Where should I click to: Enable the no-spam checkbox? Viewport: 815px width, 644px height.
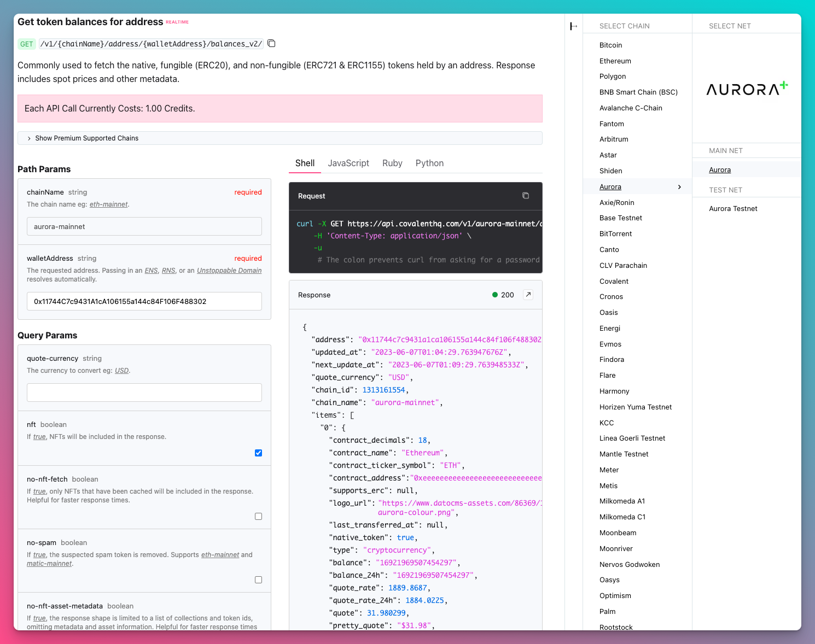258,579
